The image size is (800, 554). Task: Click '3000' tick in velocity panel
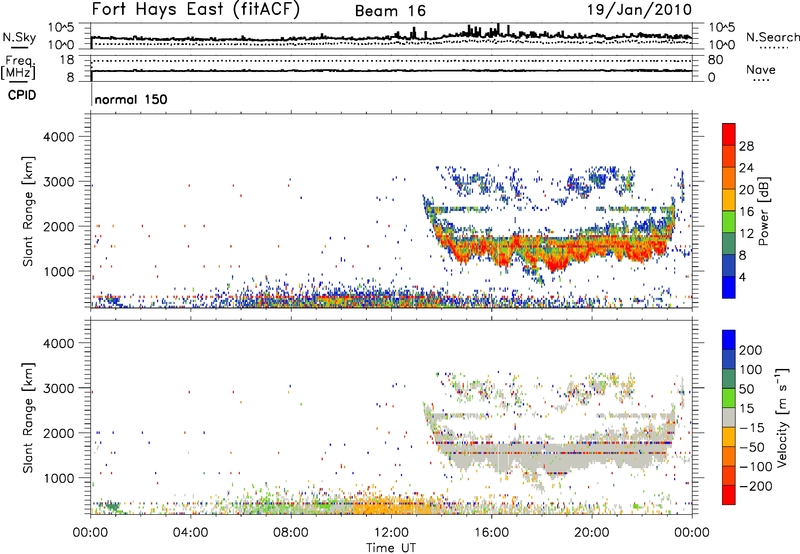pyautogui.click(x=59, y=388)
